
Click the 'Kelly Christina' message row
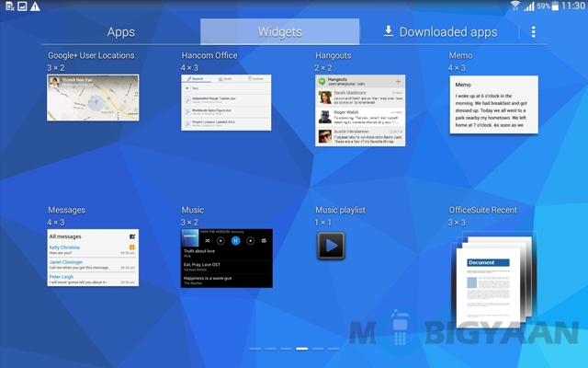pyautogui.click(x=92, y=250)
